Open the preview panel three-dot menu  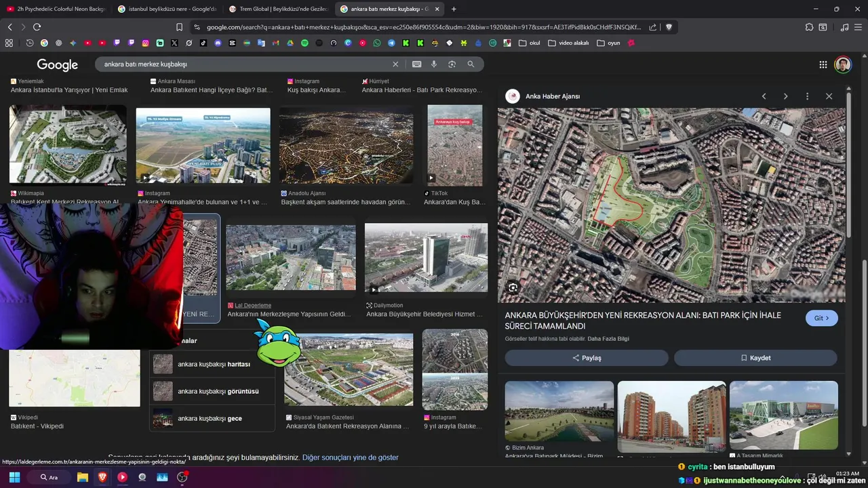807,96
